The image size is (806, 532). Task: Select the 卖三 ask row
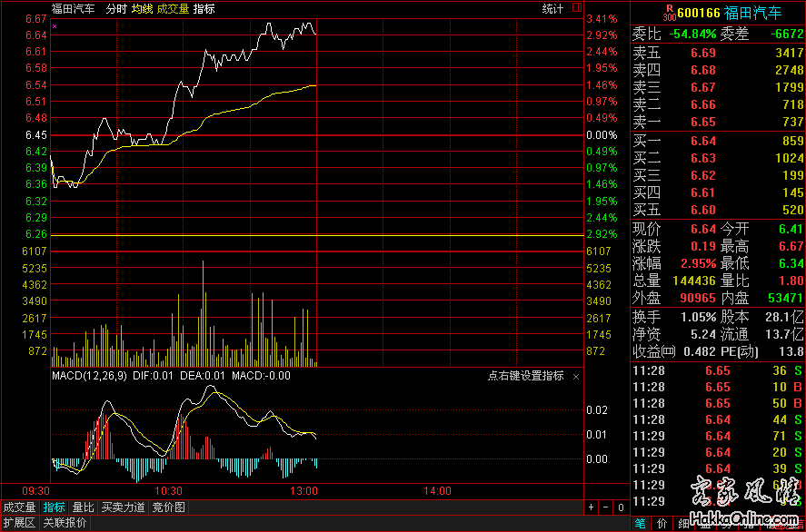718,87
